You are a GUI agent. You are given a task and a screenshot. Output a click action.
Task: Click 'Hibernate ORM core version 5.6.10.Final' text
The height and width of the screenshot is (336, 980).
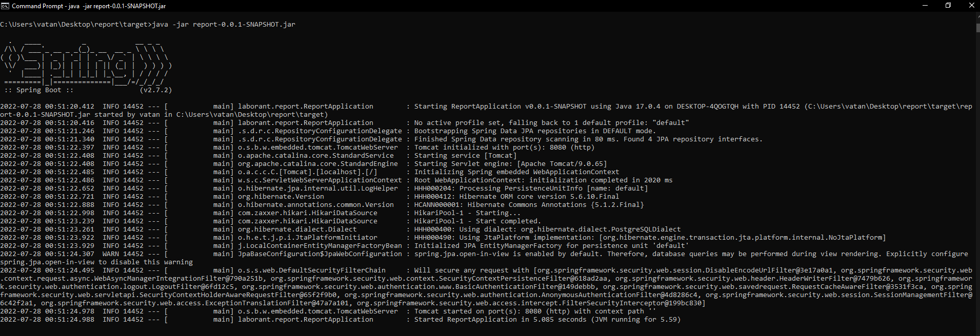point(539,196)
